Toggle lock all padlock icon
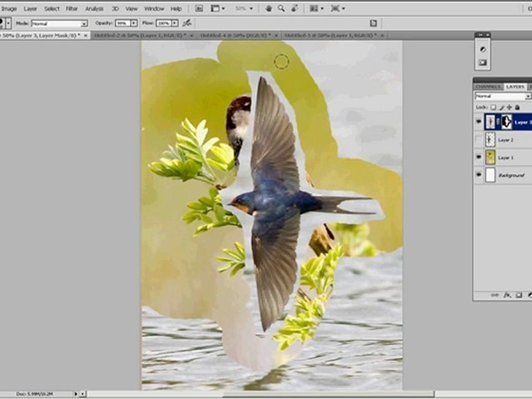Viewport: 532px width, 399px height. click(x=517, y=107)
